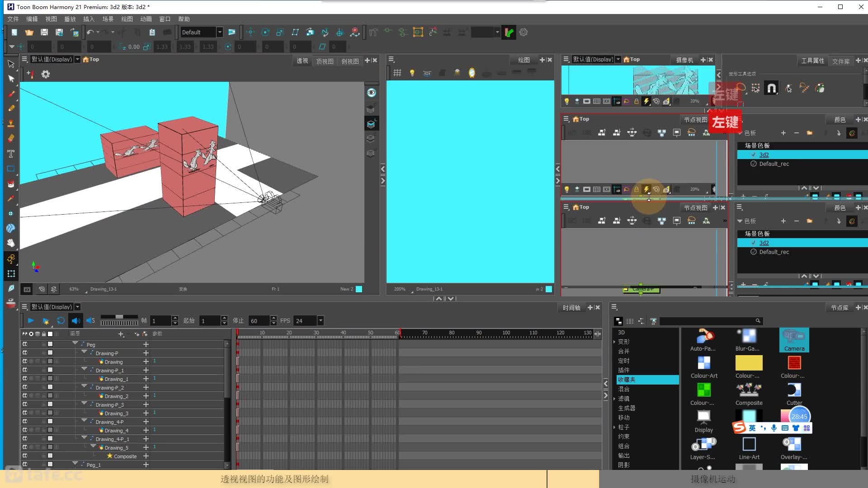The width and height of the screenshot is (868, 488).
Task: Toggle the eye icon in perspective view sidebar
Action: pyautogui.click(x=371, y=93)
